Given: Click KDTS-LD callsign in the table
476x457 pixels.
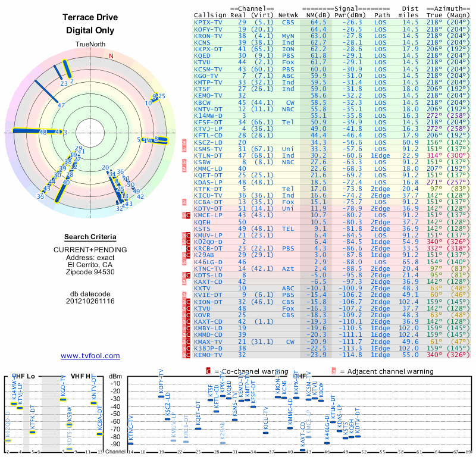Looking at the screenshot, I should (x=208, y=275).
